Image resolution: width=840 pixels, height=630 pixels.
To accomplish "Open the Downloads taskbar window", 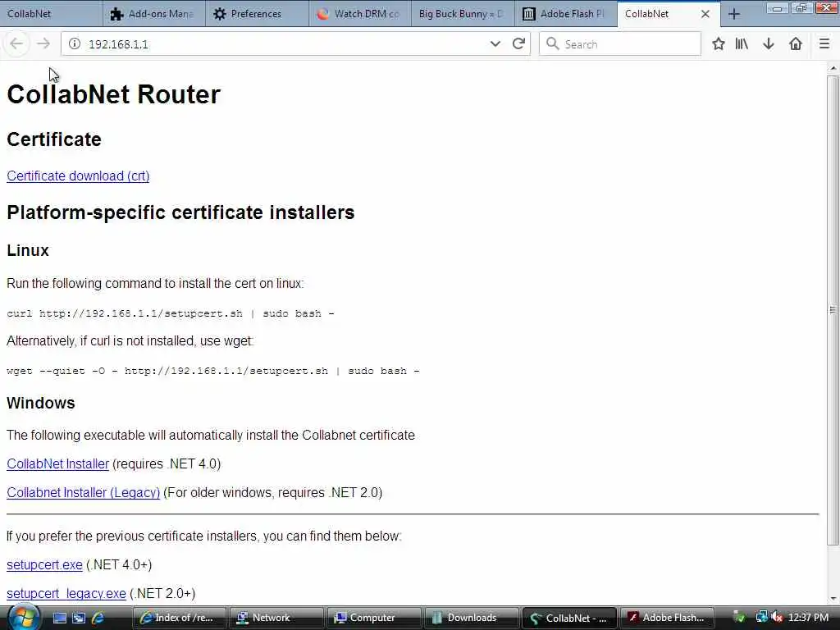I will (x=472, y=618).
